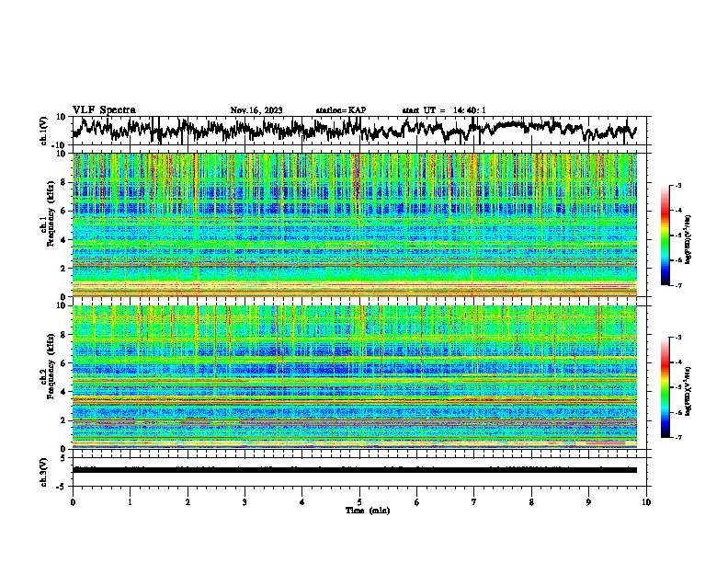The width and height of the screenshot is (728, 563).
Task: Click time axis tick label '0'
Action: point(73,502)
